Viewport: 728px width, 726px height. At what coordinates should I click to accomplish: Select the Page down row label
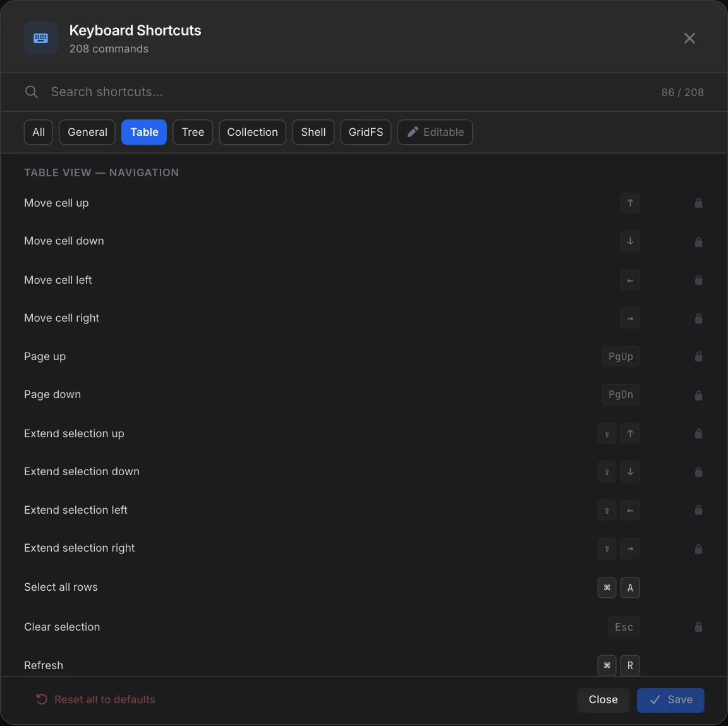coord(52,394)
